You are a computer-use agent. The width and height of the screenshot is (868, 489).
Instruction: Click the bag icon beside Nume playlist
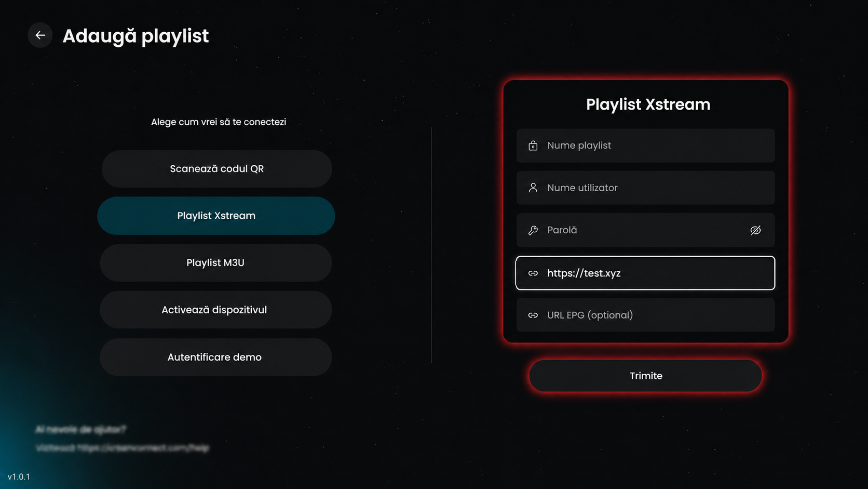(x=533, y=146)
